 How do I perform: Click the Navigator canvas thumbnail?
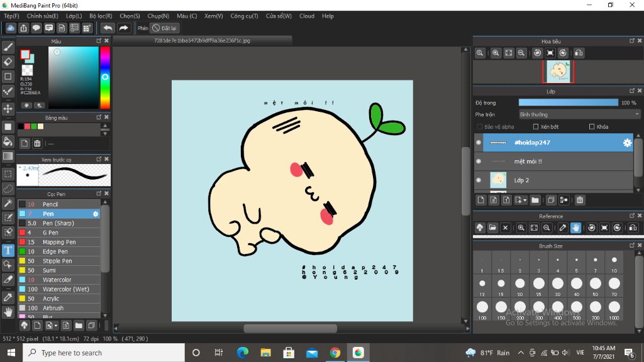tap(558, 72)
